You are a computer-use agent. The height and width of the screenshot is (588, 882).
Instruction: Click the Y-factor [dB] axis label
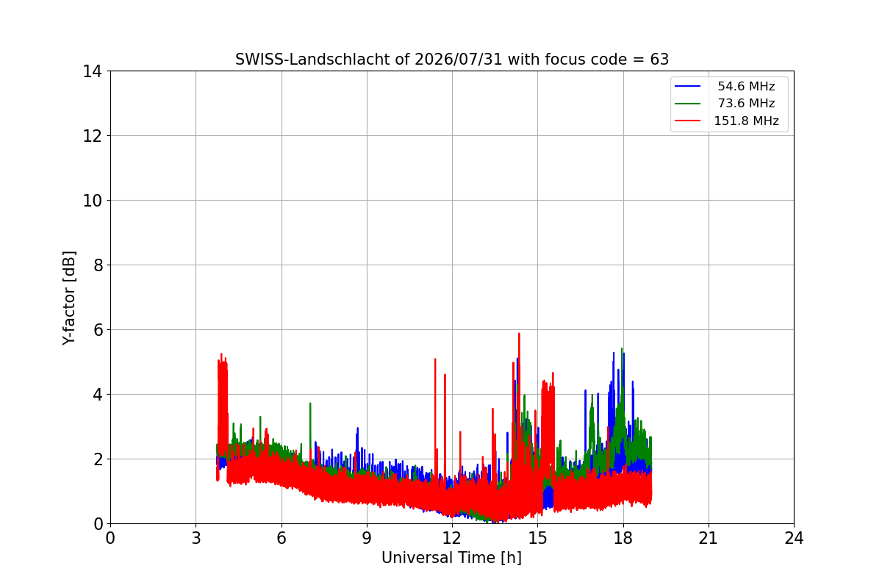69,298
